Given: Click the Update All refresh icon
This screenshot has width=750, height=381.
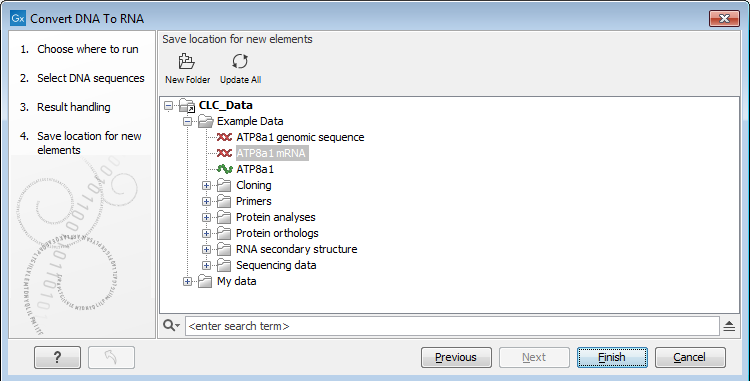Looking at the screenshot, I should tap(240, 61).
